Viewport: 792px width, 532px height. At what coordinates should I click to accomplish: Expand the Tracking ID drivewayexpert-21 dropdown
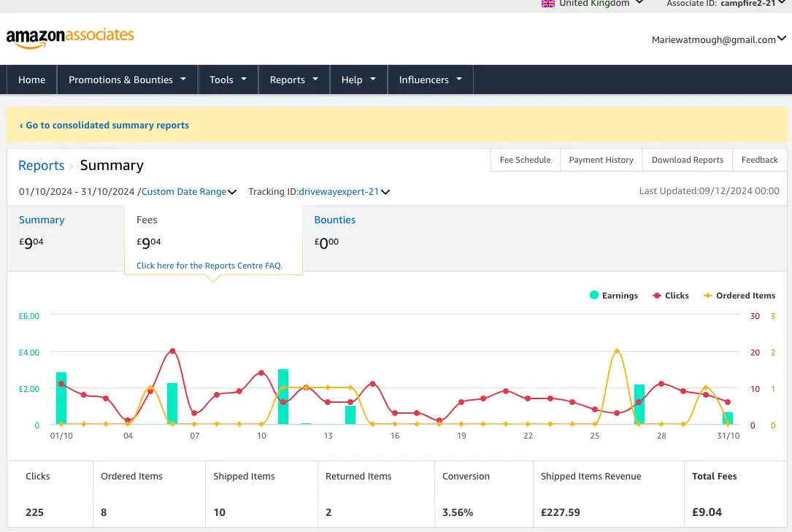tap(344, 192)
